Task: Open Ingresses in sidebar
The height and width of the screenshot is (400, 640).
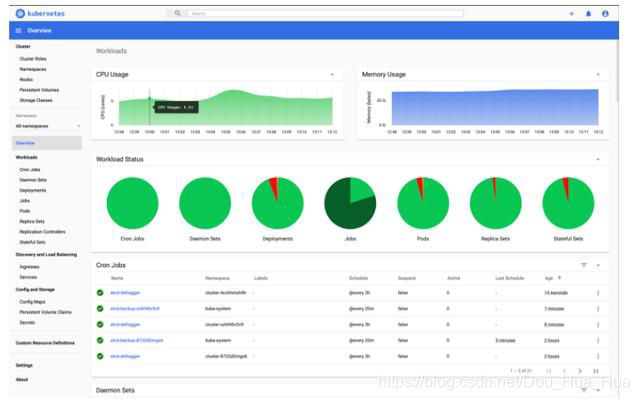Action: [x=29, y=267]
